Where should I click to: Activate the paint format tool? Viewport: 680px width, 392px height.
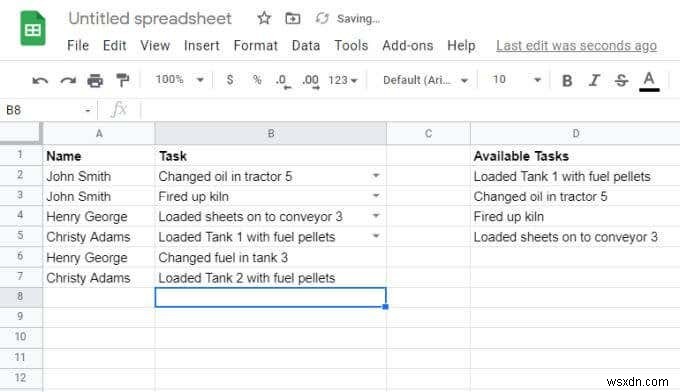pos(123,80)
